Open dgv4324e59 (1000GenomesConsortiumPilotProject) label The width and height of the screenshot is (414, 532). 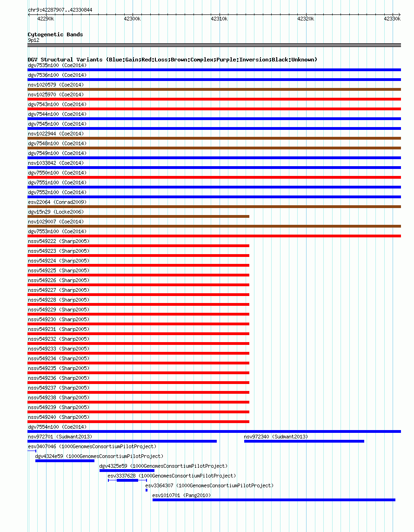[99, 456]
